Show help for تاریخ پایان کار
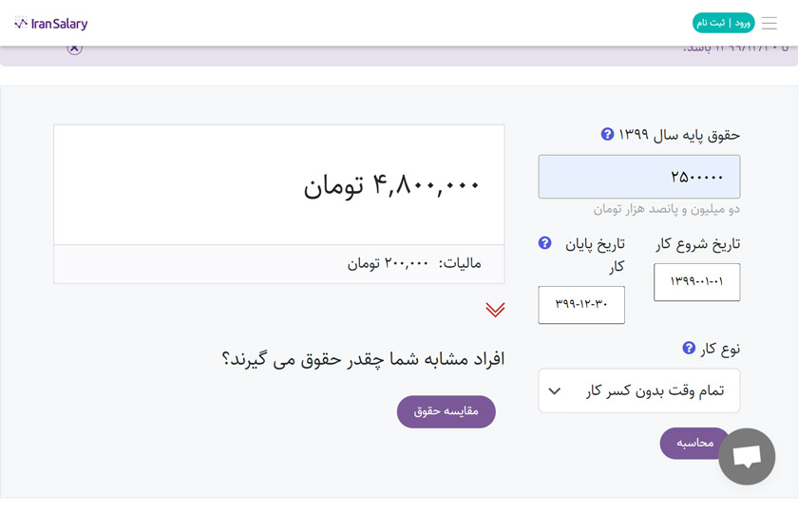The height and width of the screenshot is (532, 798). pos(544,243)
